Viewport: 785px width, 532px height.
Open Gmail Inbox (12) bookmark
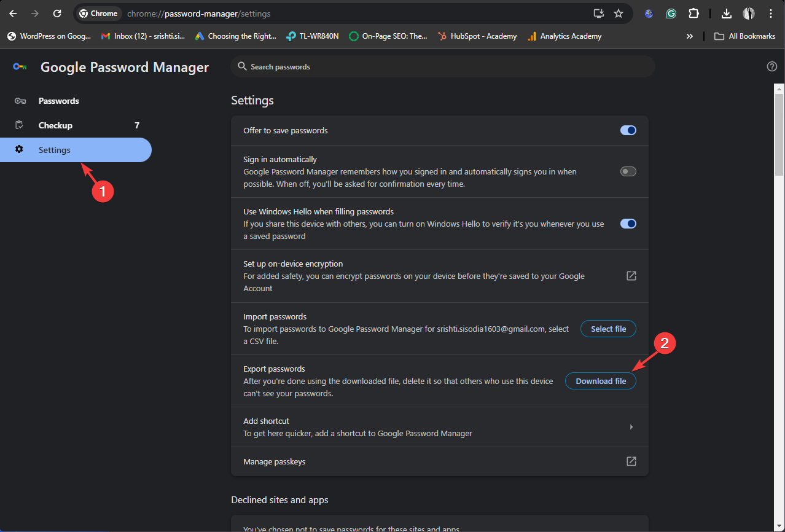(x=143, y=36)
